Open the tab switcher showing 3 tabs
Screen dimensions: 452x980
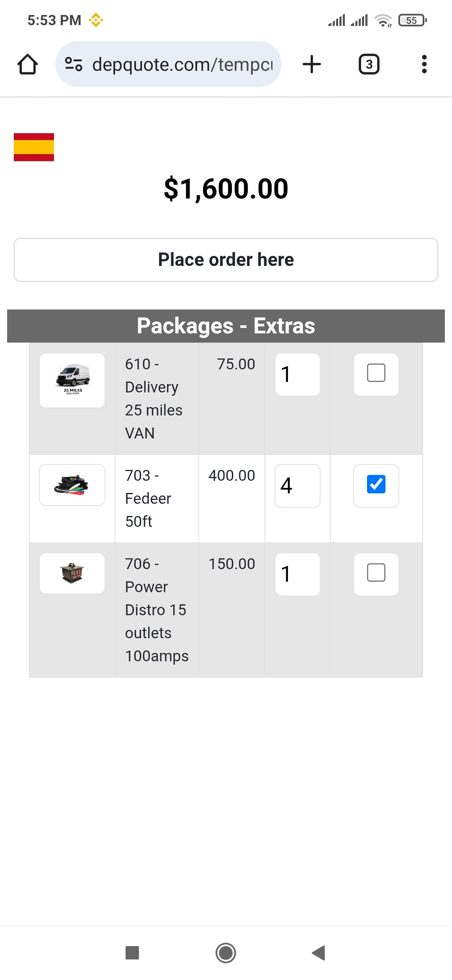point(369,64)
